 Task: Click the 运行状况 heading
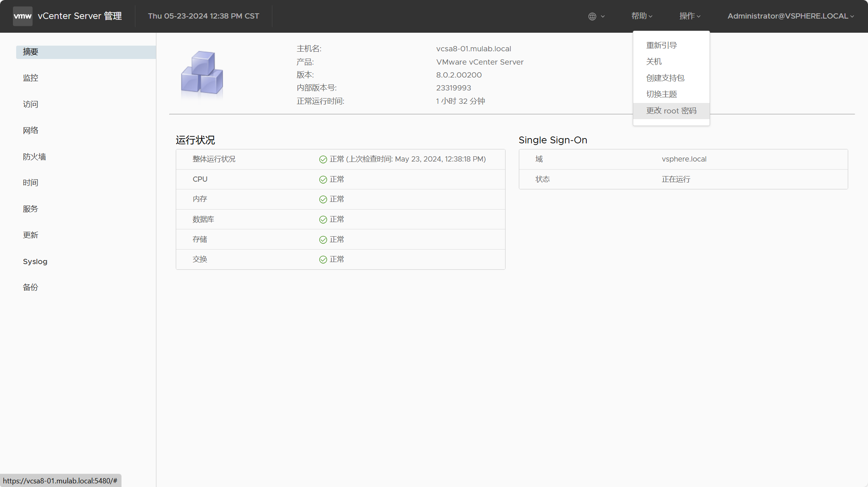click(x=195, y=140)
